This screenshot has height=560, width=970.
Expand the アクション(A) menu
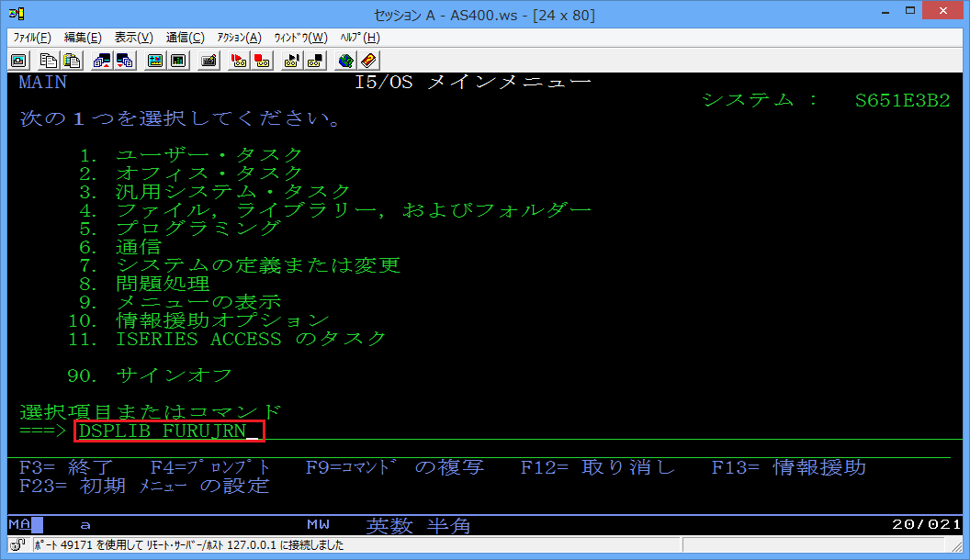[x=239, y=38]
